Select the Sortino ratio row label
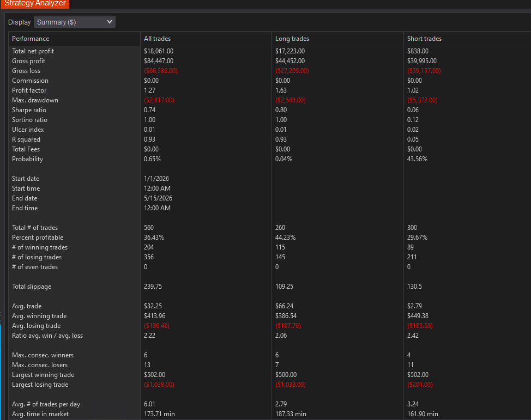Screen dimensions: 531x420 point(29,120)
